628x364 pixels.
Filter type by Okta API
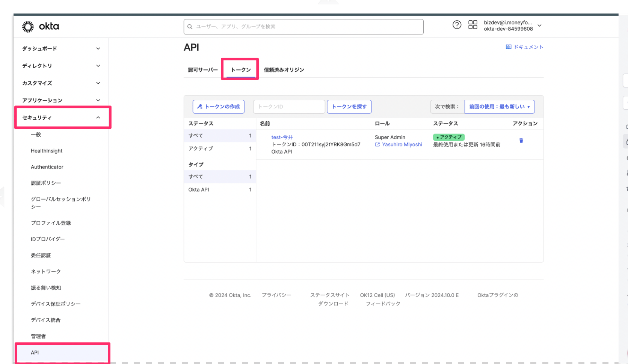tap(220, 190)
